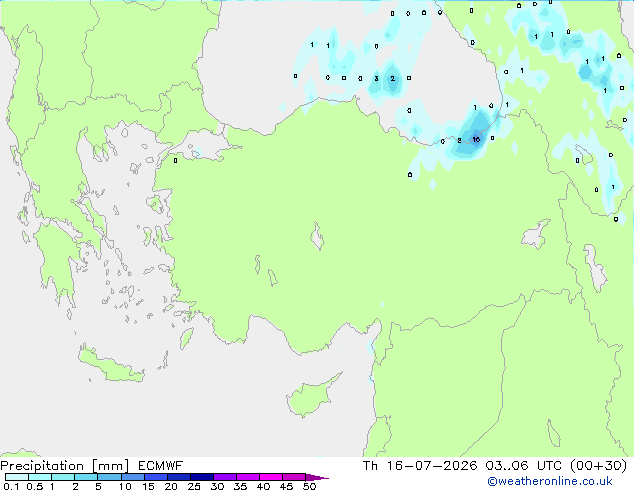Open the weatheronline.co.uk copyright link
Image resolution: width=634 pixels, height=490 pixels.
550,481
